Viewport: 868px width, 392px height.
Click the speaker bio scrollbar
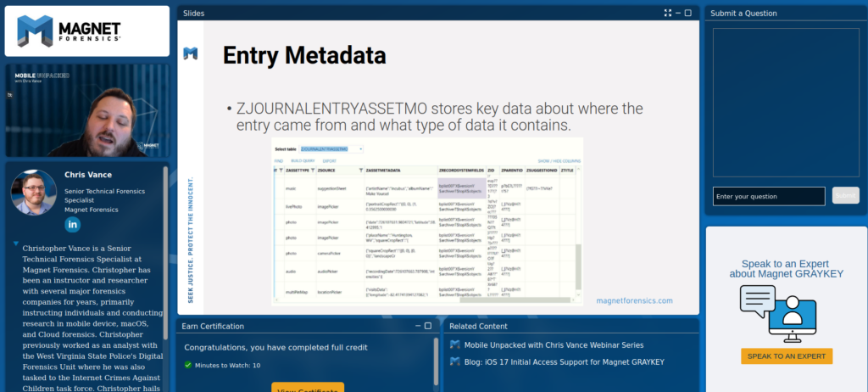pyautogui.click(x=165, y=252)
